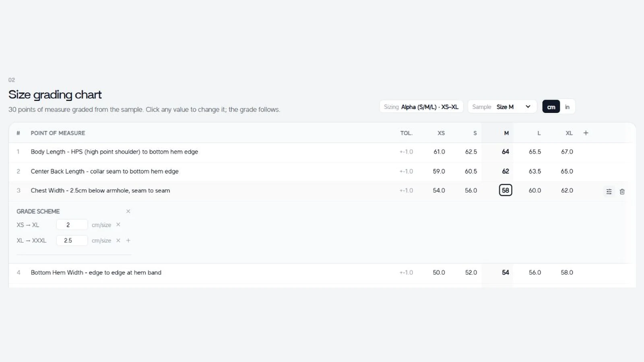Edit the XS → XL cm/size field

coord(72,225)
